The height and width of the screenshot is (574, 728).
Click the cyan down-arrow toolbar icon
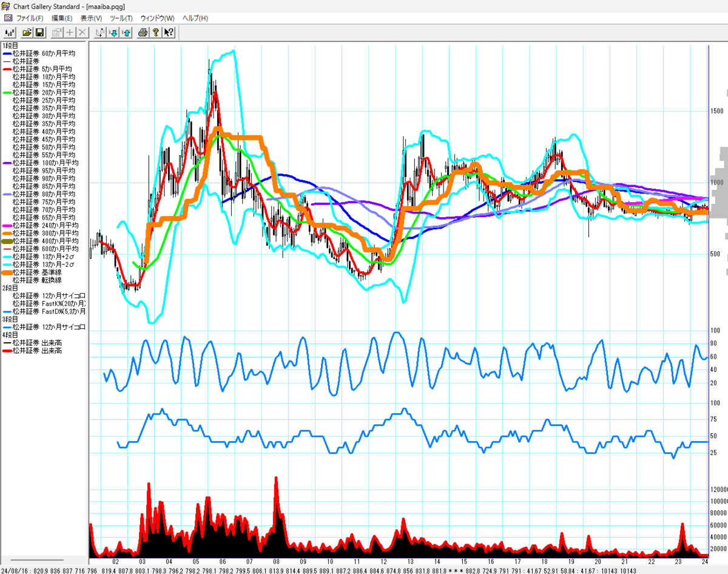click(113, 32)
